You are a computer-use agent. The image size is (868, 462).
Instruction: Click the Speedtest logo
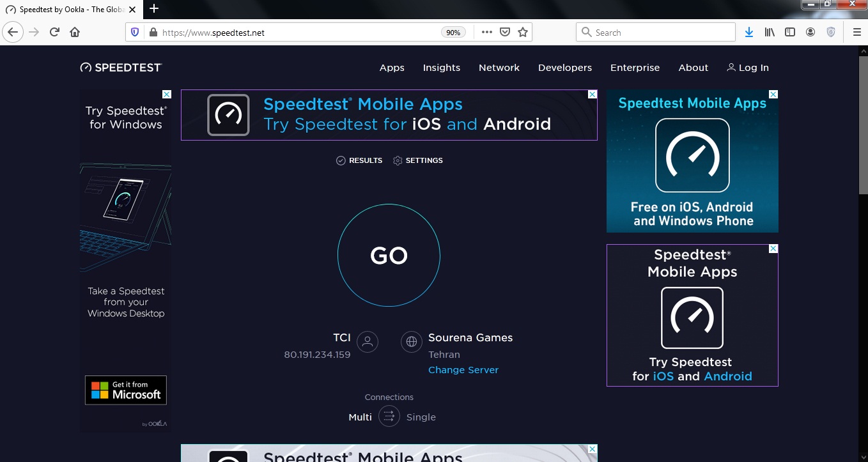click(121, 68)
